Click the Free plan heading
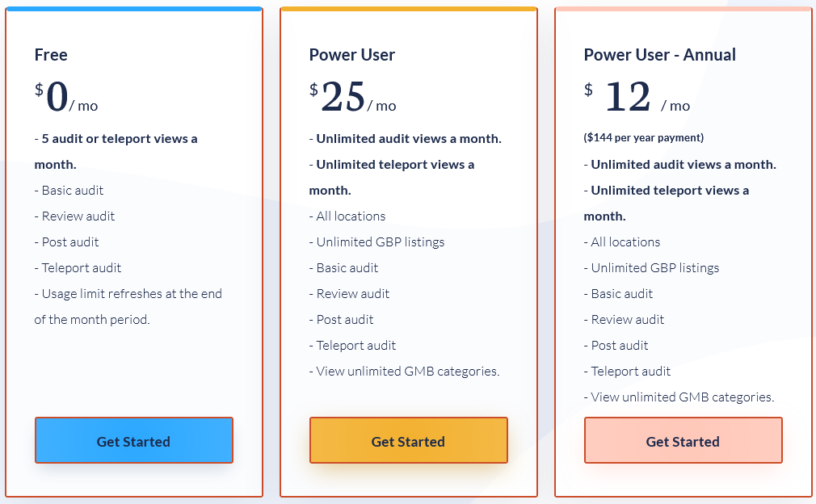 51,55
